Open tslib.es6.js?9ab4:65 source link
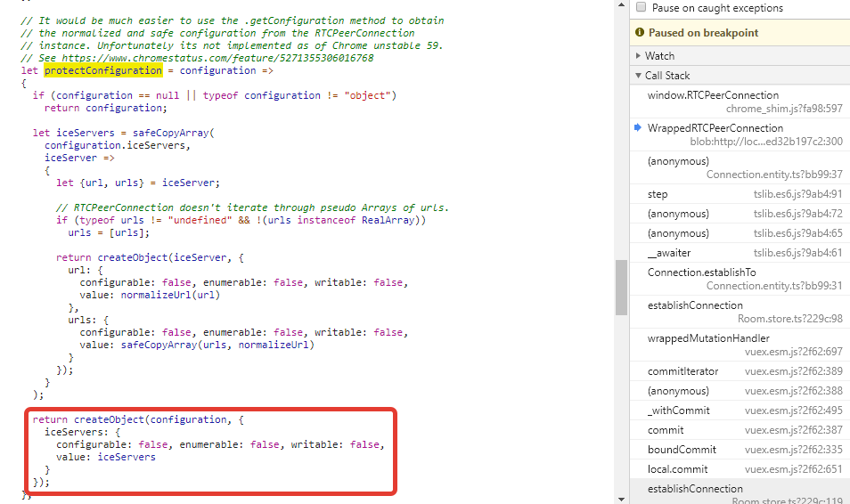 [x=798, y=233]
